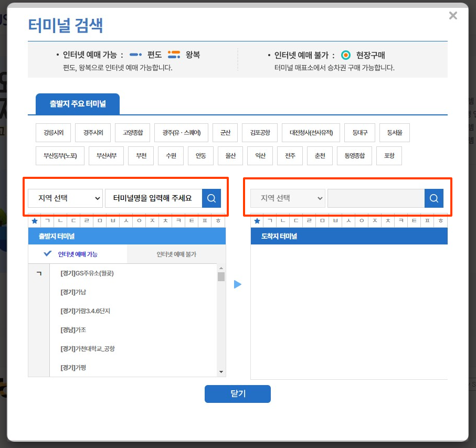Select [경남]가조 from departure list
Viewport: 476px width, 448px height.
click(73, 330)
